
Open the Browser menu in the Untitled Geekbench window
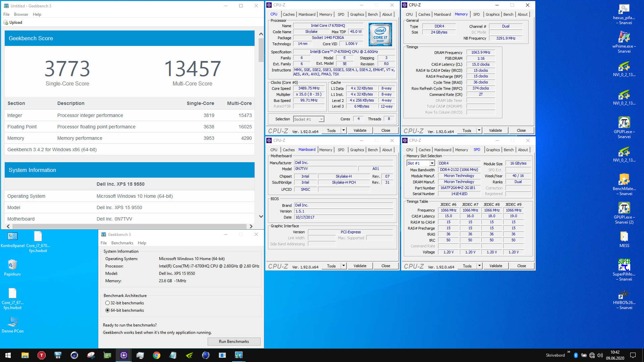(21, 14)
